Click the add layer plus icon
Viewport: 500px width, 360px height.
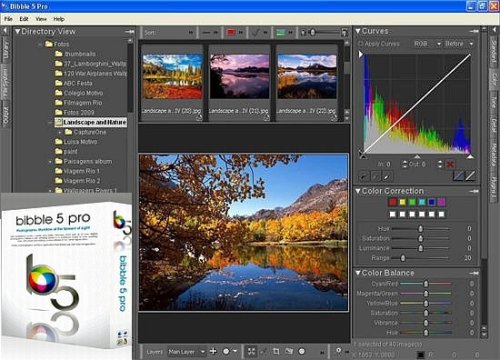click(x=213, y=351)
